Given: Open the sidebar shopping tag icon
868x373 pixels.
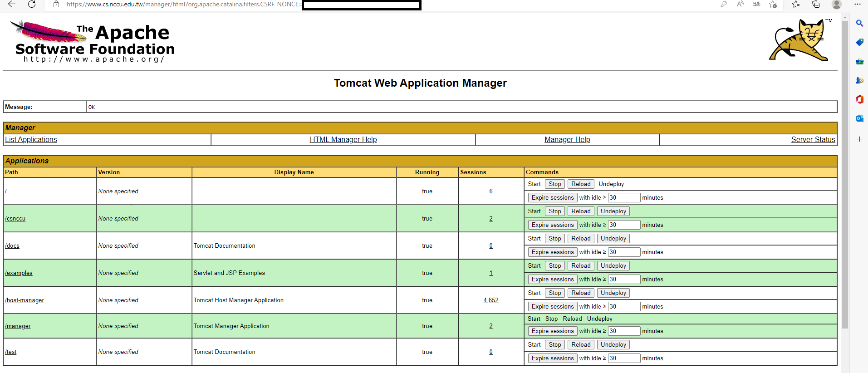Looking at the screenshot, I should (x=859, y=42).
